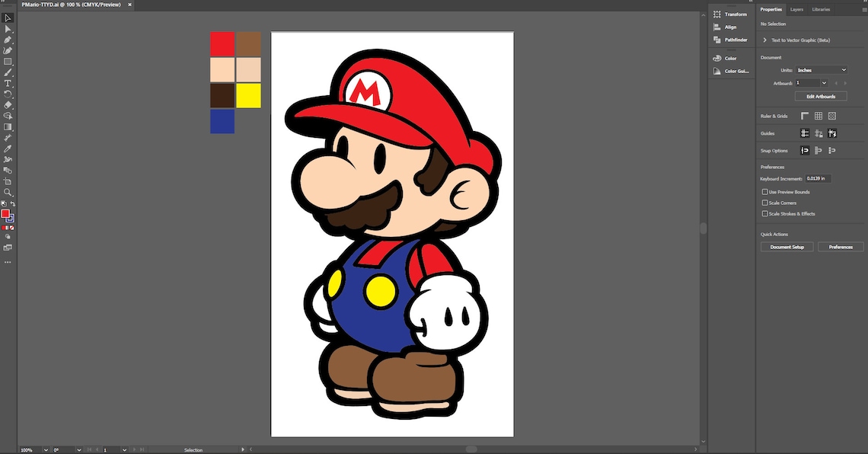Open Document Setup
The image size is (868, 454).
click(788, 247)
